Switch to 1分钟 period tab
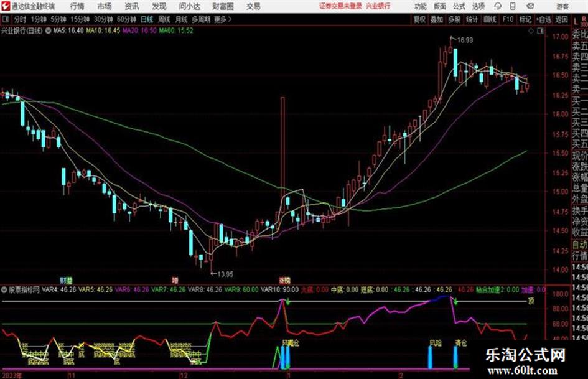Image resolution: width=588 pixels, height=379 pixels. point(39,19)
